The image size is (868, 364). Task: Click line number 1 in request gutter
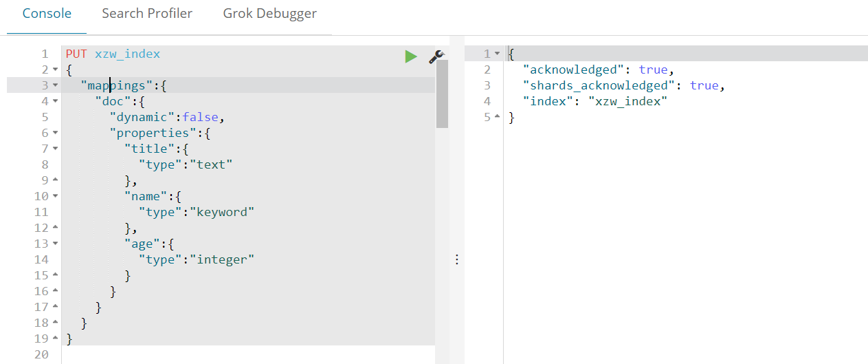(x=45, y=54)
